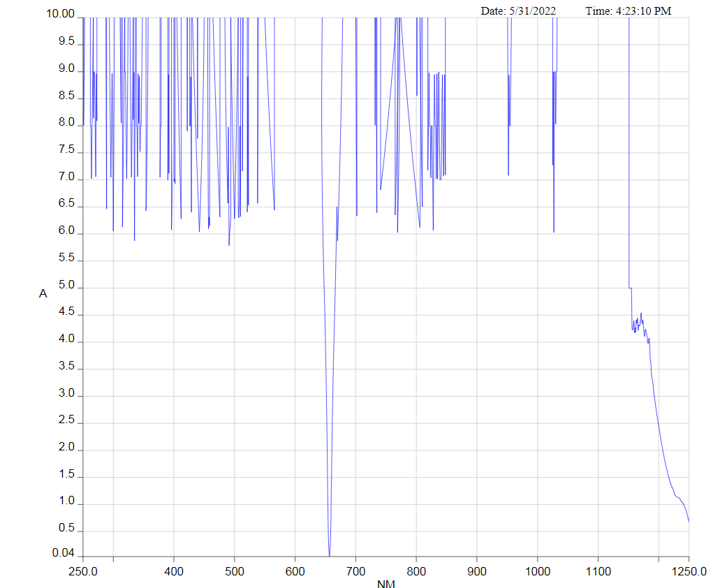Click the 600 tick label on x-axis

[x=295, y=571]
